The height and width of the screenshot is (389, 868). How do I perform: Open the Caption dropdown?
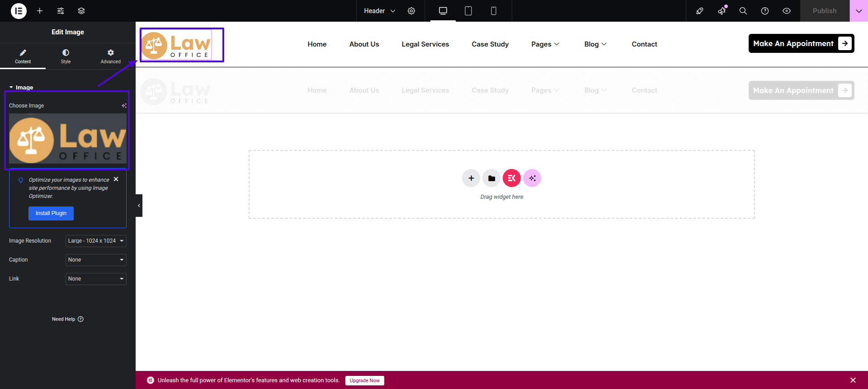tap(96, 260)
